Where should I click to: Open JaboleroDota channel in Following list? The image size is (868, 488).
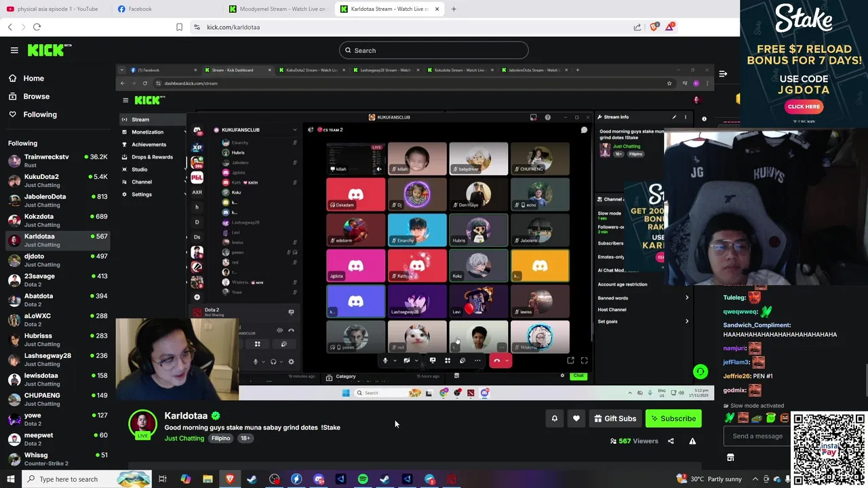pyautogui.click(x=58, y=201)
